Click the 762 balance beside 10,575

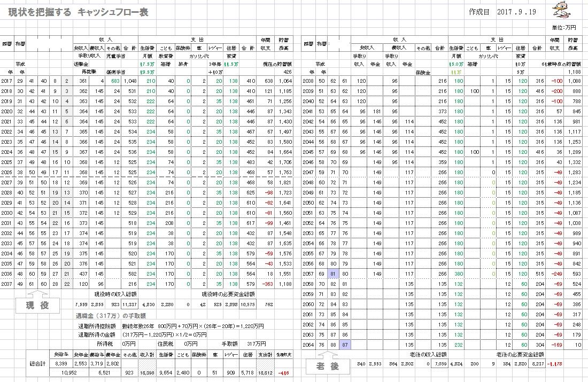pyautogui.click(x=269, y=305)
